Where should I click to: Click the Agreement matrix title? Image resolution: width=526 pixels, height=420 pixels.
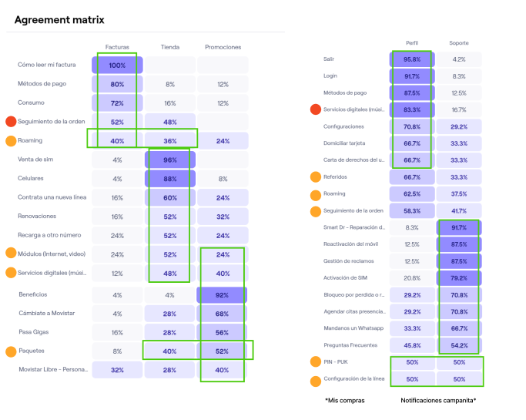[59, 19]
